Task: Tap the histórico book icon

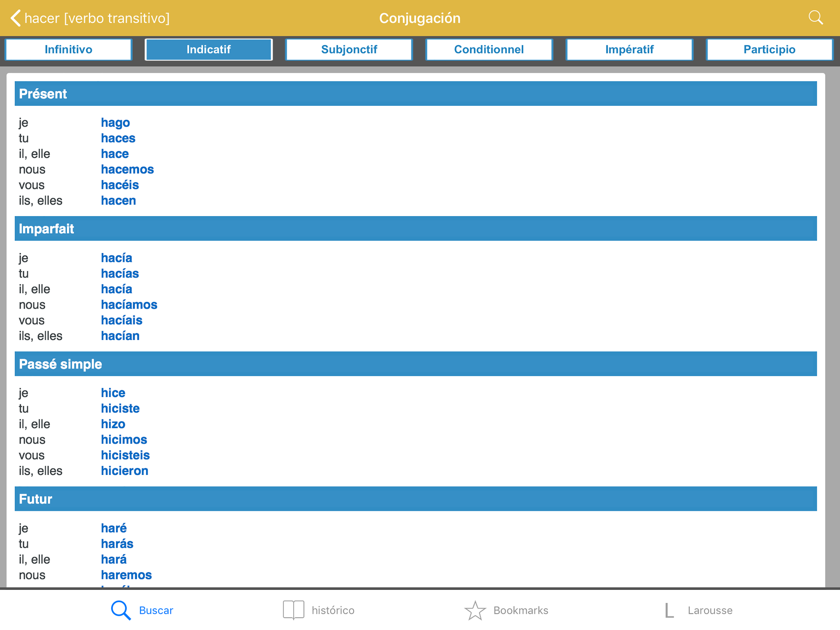Action: pyautogui.click(x=294, y=610)
